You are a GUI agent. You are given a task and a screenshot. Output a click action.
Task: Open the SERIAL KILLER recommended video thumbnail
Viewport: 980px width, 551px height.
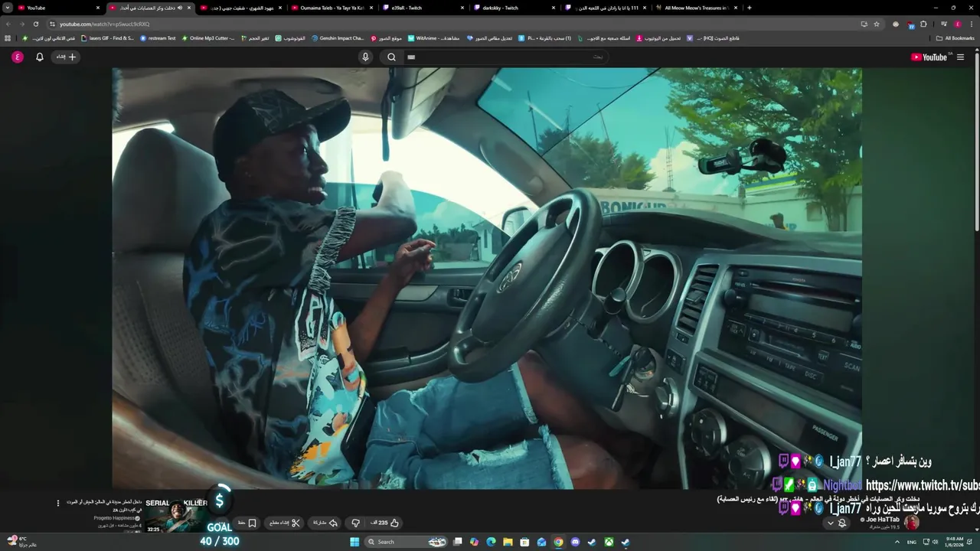(177, 515)
